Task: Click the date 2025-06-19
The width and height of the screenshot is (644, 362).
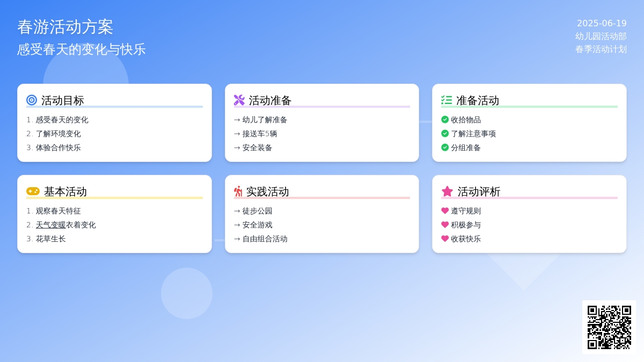Action: (602, 24)
